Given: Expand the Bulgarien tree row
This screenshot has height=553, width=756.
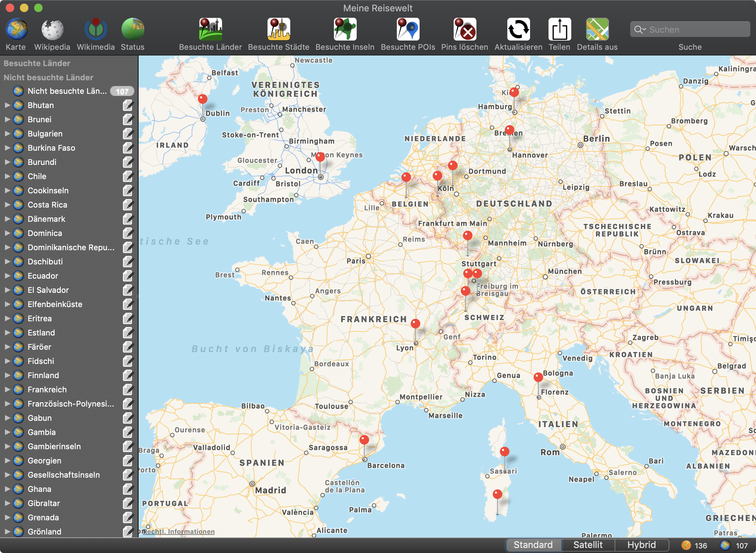Looking at the screenshot, I should coord(7,134).
